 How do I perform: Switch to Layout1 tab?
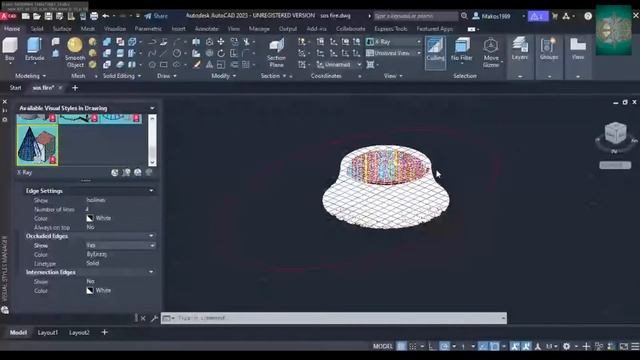48,333
